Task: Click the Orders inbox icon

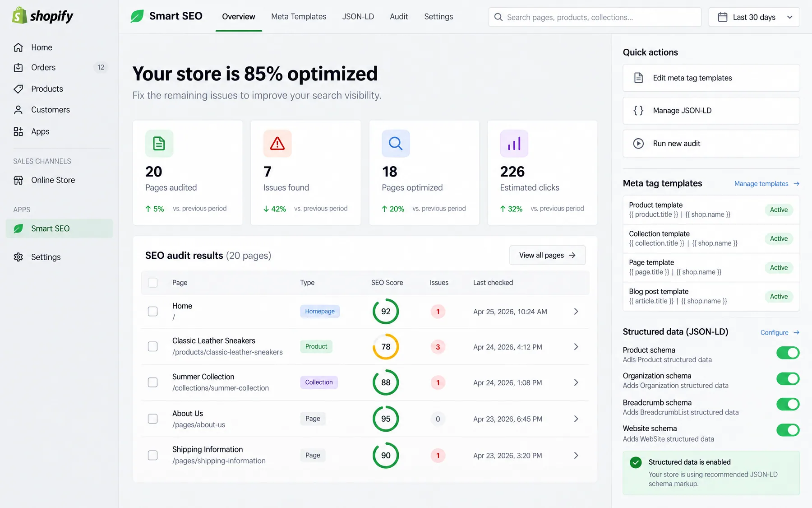Action: click(x=18, y=68)
